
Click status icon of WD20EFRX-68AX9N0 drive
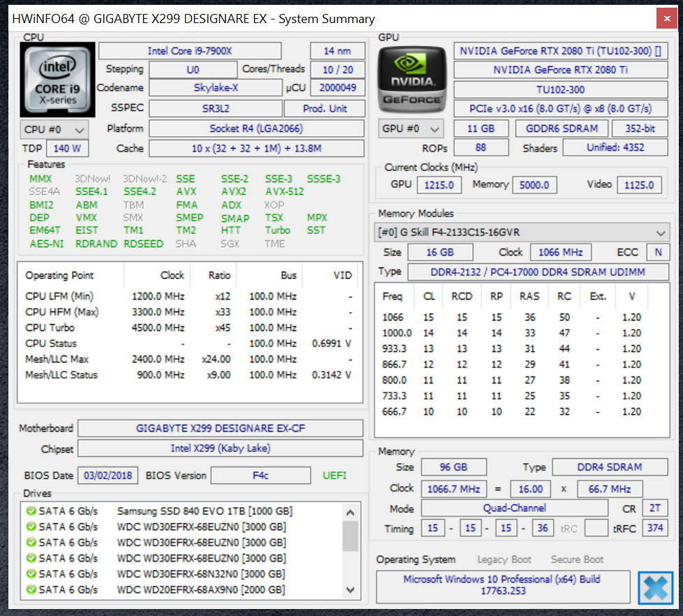tap(31, 589)
